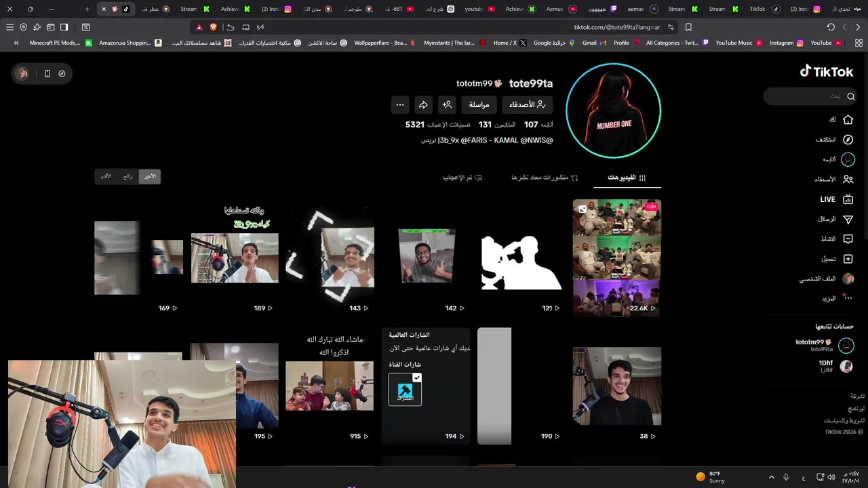Click the browser address bar URL
This screenshot has width=868, height=488.
pos(617,27)
